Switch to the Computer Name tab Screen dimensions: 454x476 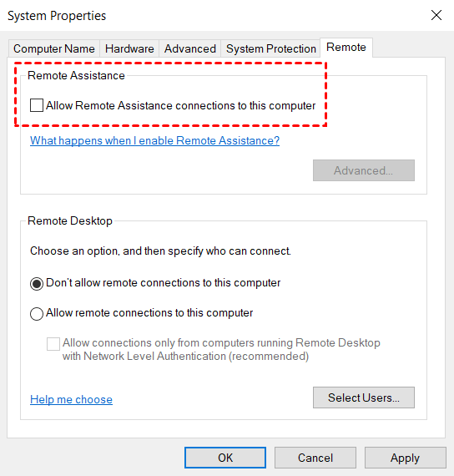(x=54, y=48)
